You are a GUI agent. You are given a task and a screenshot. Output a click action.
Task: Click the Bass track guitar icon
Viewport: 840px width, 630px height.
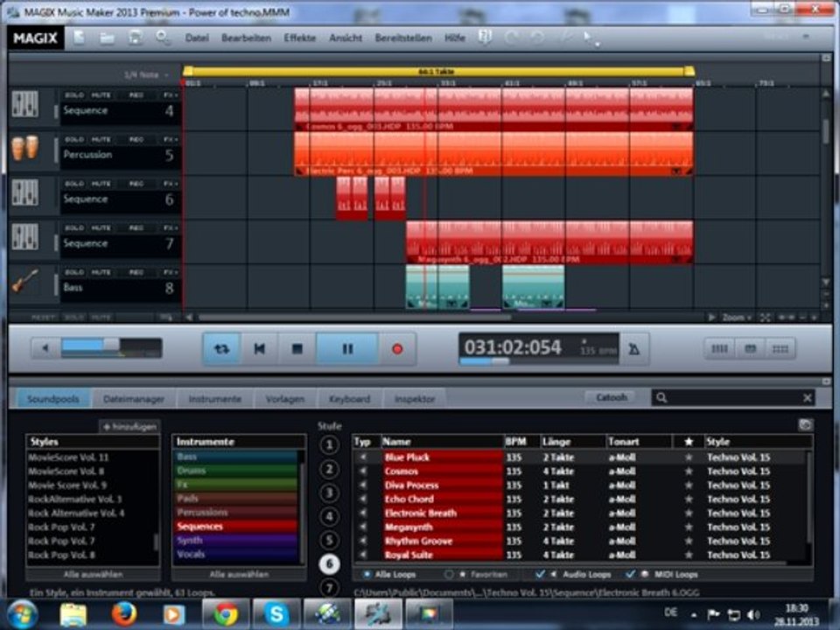25,281
